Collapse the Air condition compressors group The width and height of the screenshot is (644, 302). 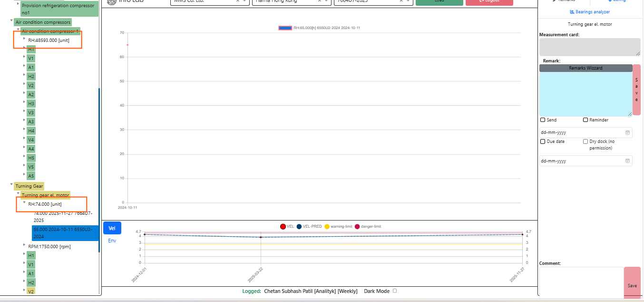(11, 21)
